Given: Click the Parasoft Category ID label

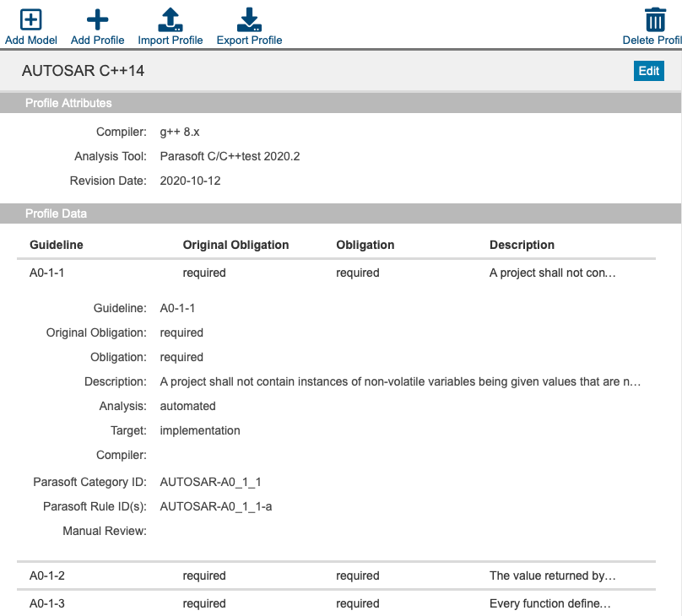Looking at the screenshot, I should coord(89,482).
